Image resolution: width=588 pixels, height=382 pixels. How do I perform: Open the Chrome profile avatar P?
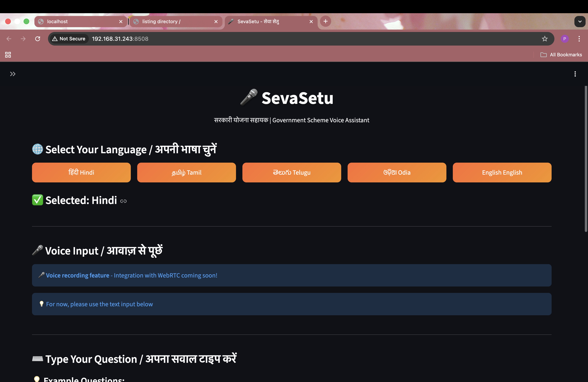click(565, 39)
